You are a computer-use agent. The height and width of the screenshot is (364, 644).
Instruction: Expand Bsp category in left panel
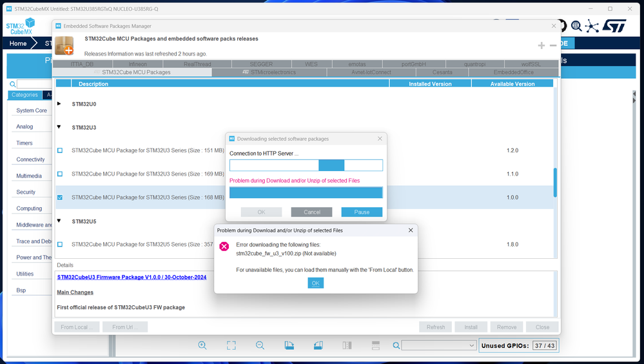click(x=21, y=290)
